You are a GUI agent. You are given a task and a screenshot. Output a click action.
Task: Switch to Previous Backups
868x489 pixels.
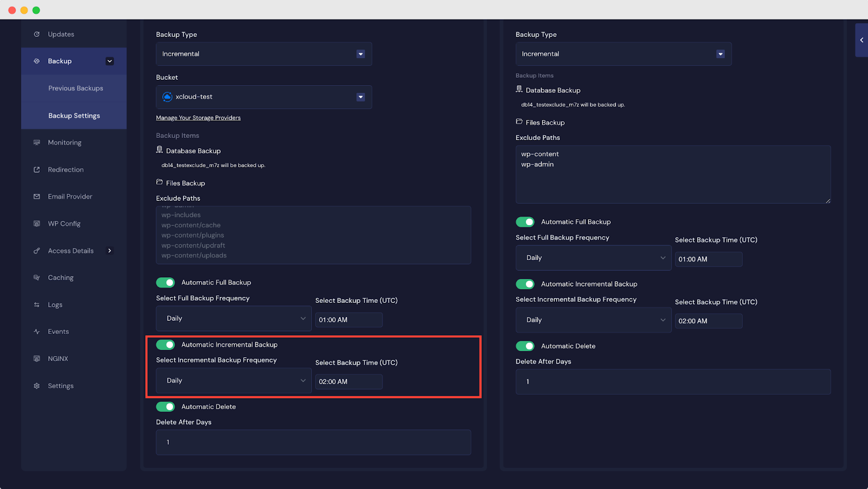pos(75,88)
